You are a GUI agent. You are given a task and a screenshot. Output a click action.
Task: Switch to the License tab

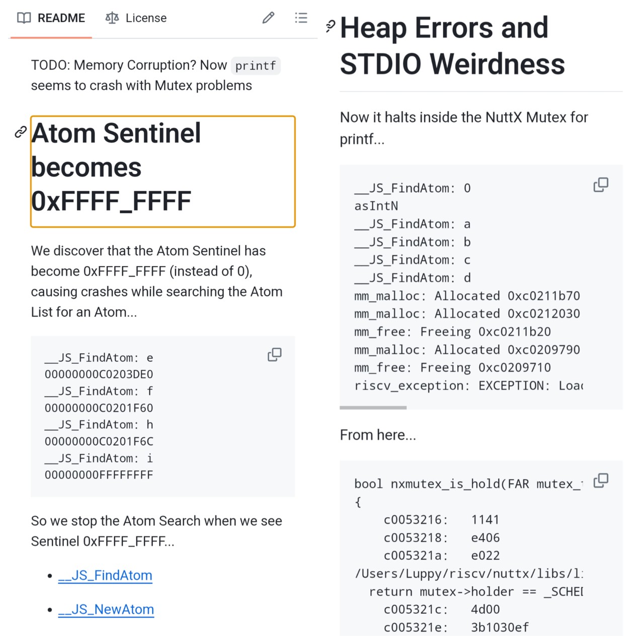tap(136, 18)
